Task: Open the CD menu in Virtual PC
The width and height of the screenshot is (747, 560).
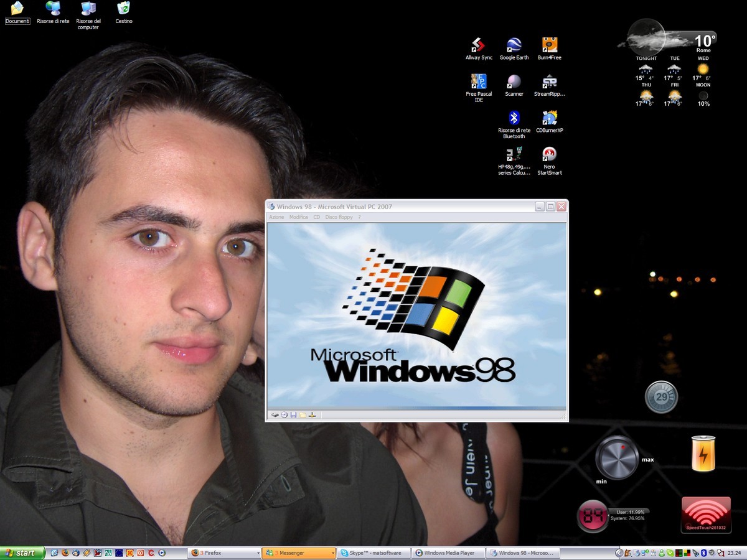Action: 317,217
